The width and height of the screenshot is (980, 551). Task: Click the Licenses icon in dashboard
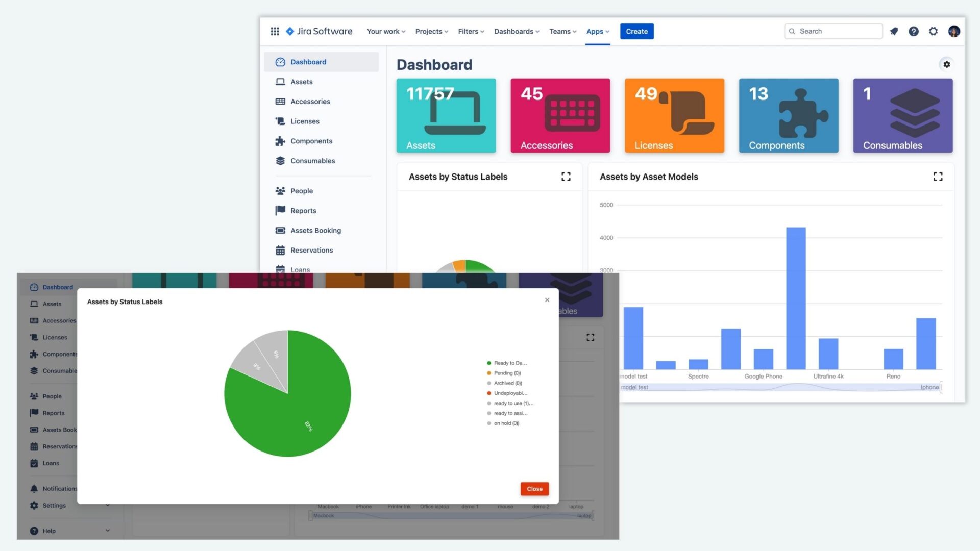[674, 115]
